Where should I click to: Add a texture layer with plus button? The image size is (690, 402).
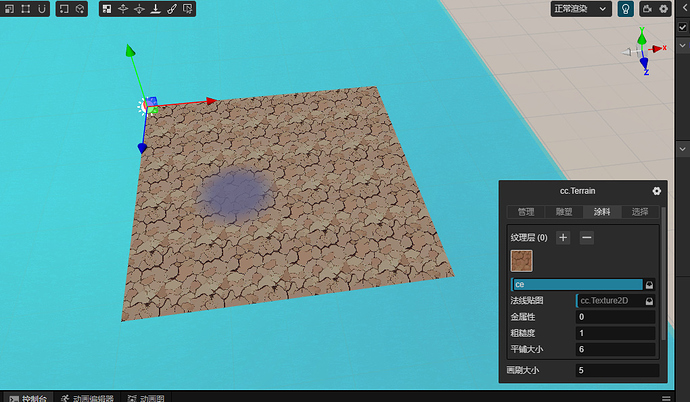(563, 238)
